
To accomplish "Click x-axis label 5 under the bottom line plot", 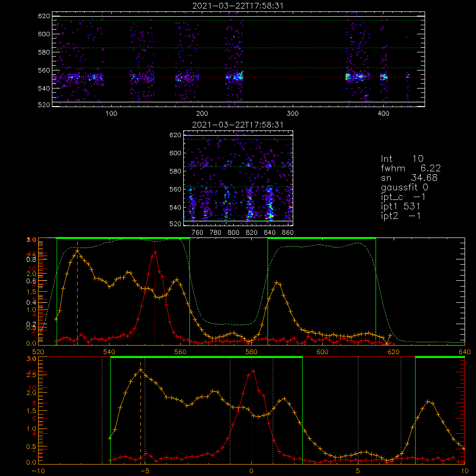I will click(x=358, y=471).
